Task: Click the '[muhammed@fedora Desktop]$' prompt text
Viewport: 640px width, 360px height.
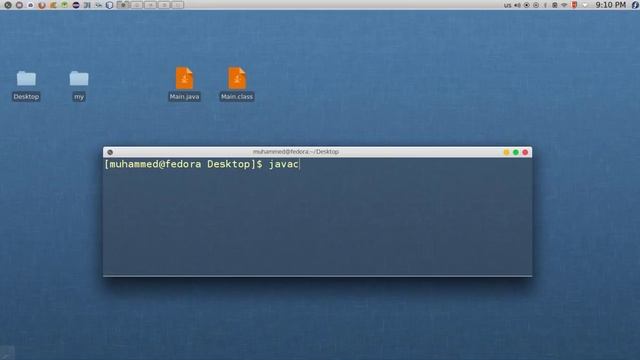Action: coord(184,164)
